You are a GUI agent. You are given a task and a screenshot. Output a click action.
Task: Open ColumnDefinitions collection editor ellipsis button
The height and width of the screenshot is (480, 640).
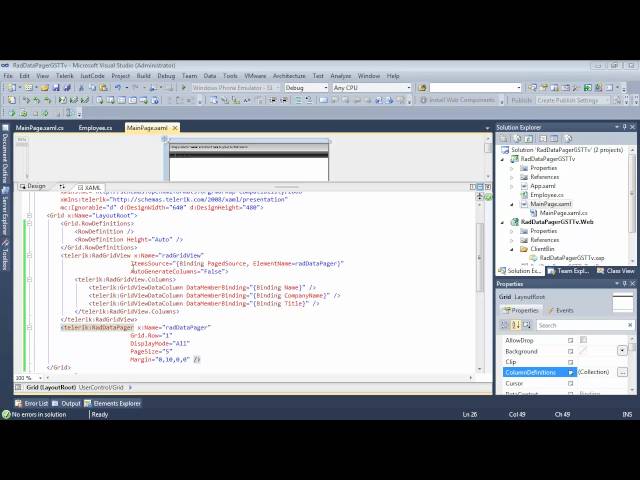click(x=622, y=372)
